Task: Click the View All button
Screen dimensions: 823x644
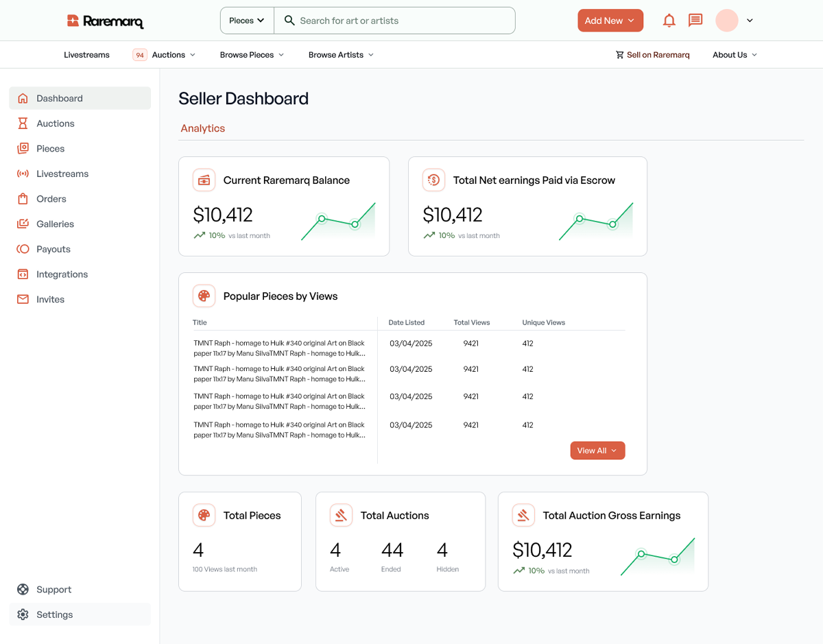Action: pos(597,451)
